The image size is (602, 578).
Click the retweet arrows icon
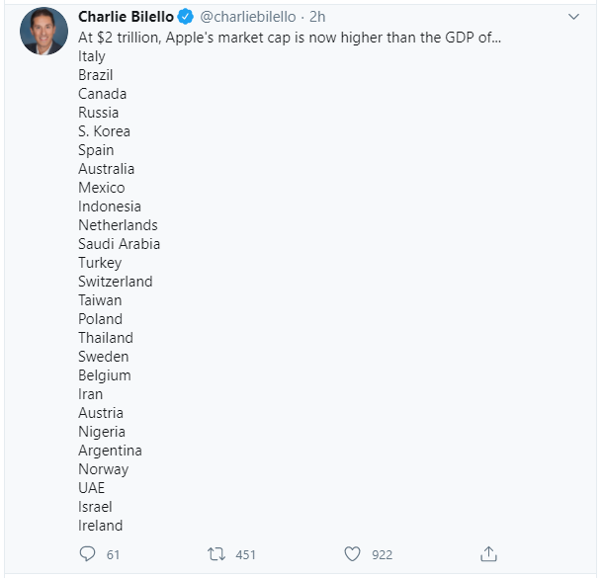click(x=216, y=554)
